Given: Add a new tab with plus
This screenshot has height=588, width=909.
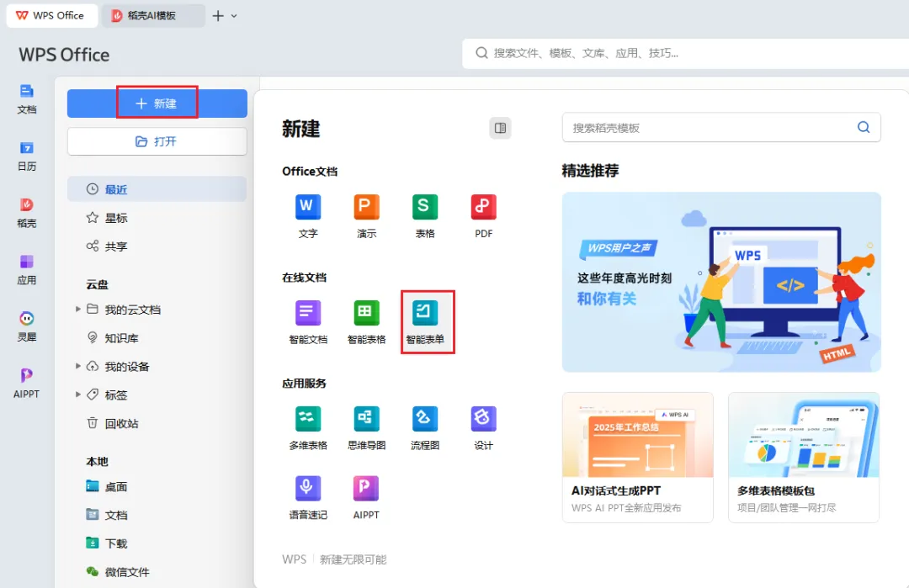Looking at the screenshot, I should coord(218,16).
